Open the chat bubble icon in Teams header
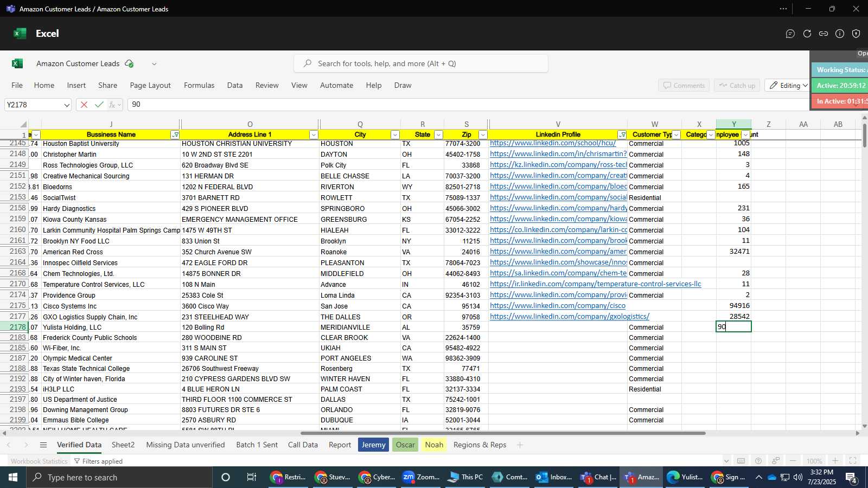The image size is (868, 488). click(790, 34)
